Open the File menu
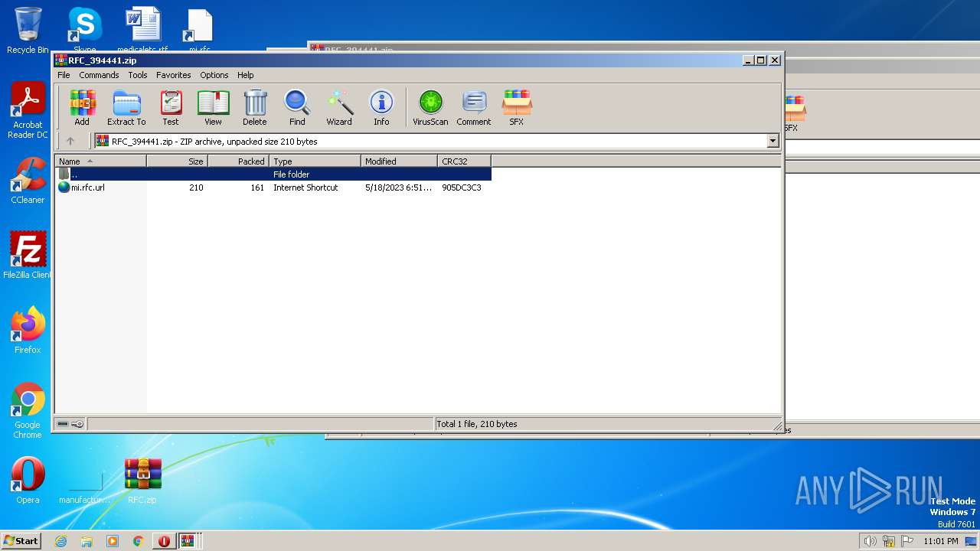The height and width of the screenshot is (551, 980). [x=64, y=75]
